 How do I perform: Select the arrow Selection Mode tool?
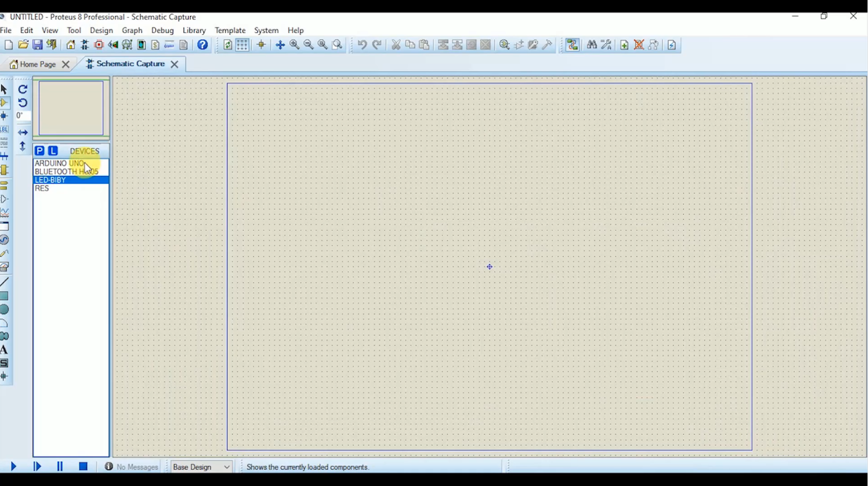click(x=4, y=90)
